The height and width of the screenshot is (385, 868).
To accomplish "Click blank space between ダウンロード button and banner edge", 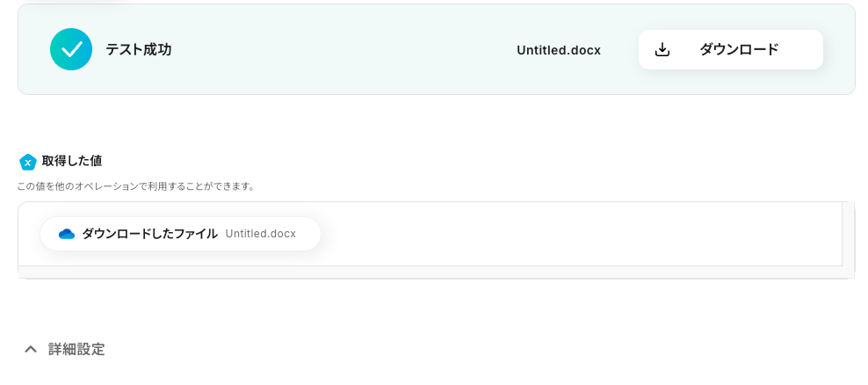I will (x=839, y=50).
